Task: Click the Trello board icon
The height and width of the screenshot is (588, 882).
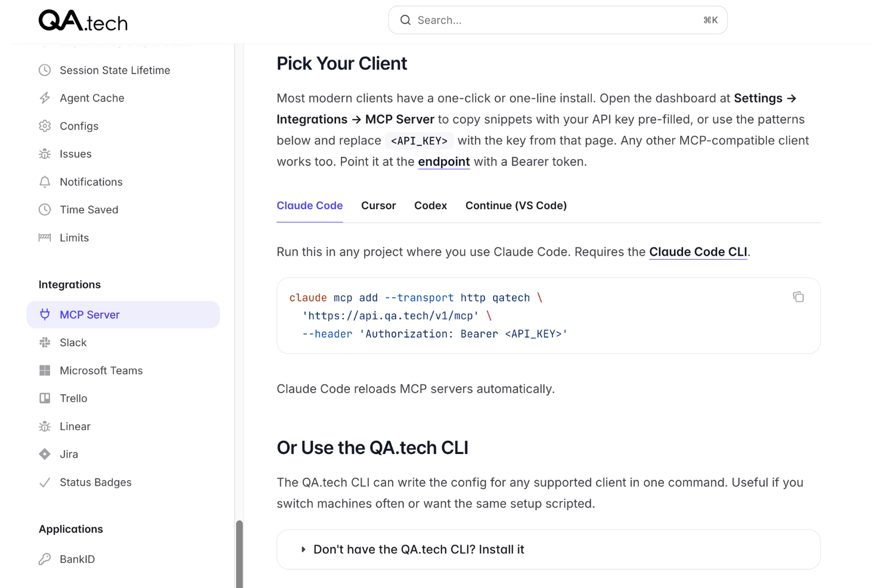Action: [45, 399]
